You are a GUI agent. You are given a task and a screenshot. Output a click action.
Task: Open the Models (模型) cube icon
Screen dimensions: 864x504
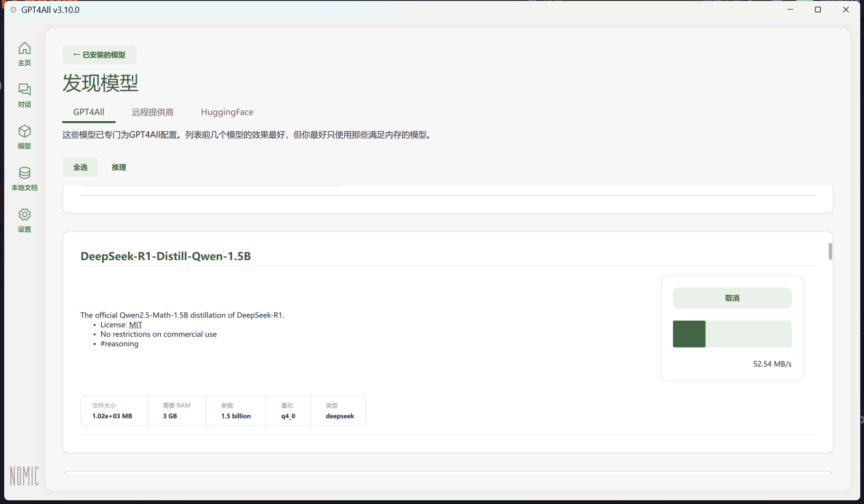25,137
